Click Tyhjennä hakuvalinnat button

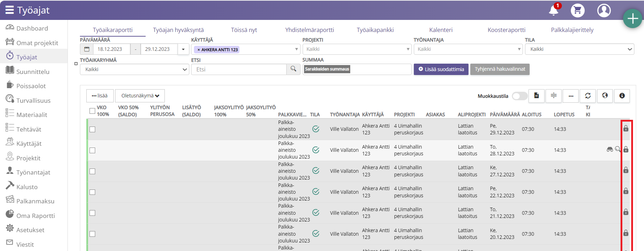(500, 69)
